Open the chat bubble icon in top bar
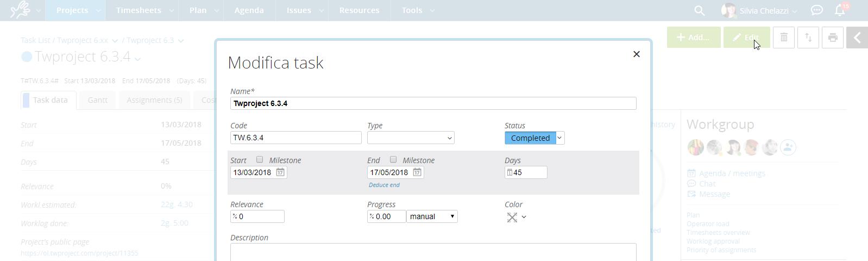The height and width of the screenshot is (261, 868). 816,10
